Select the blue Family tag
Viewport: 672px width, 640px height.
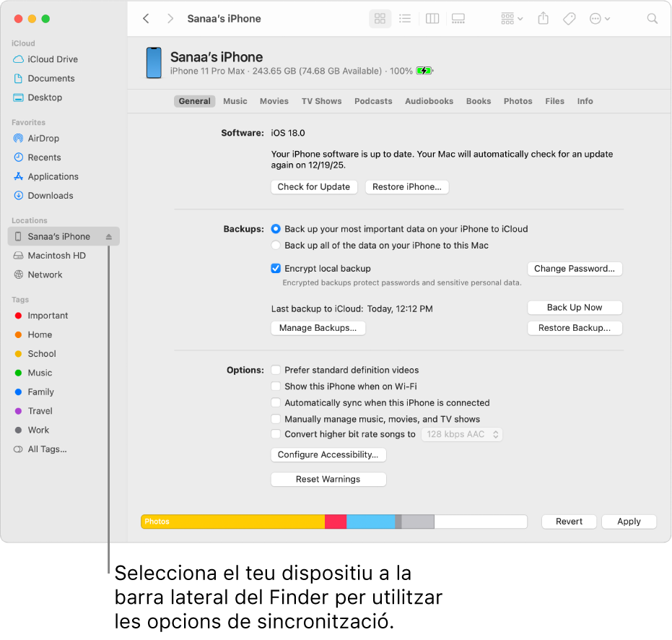tap(34, 392)
